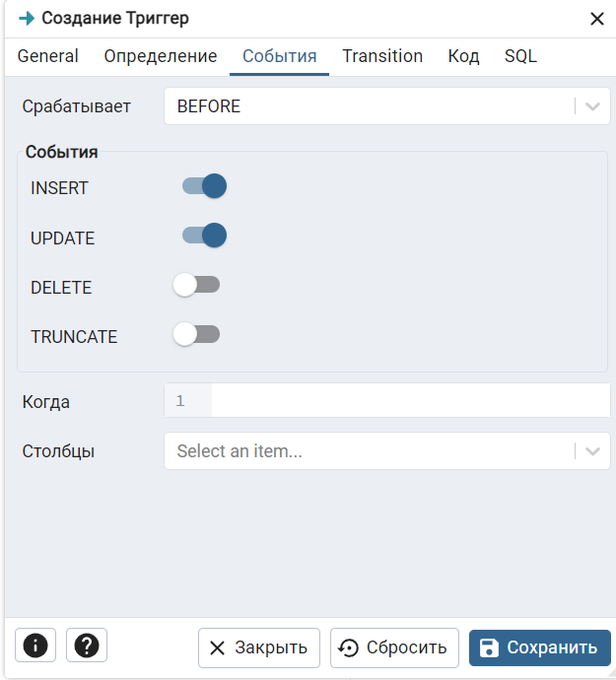Turn off the UPDATE event switch

(x=204, y=236)
